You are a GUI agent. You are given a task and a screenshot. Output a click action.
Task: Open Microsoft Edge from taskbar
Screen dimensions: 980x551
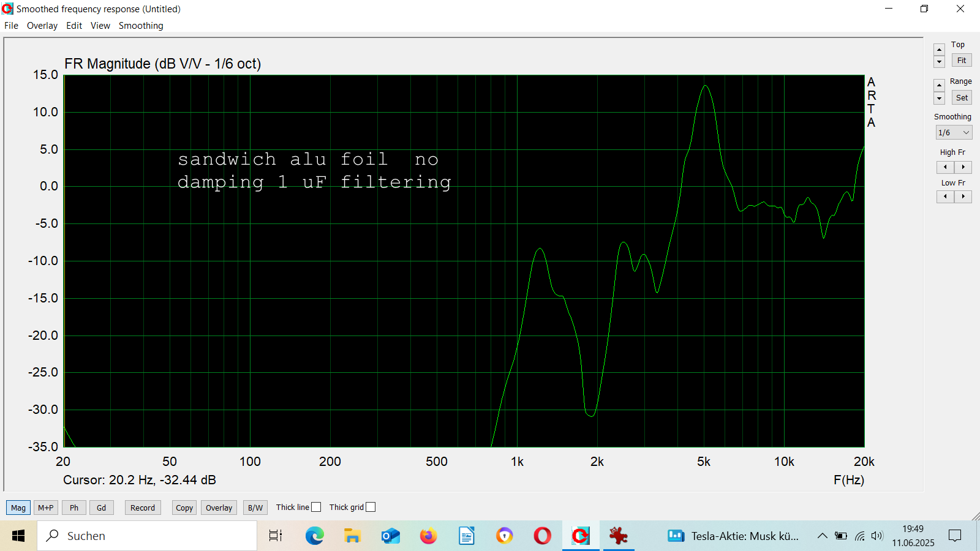[x=315, y=536]
